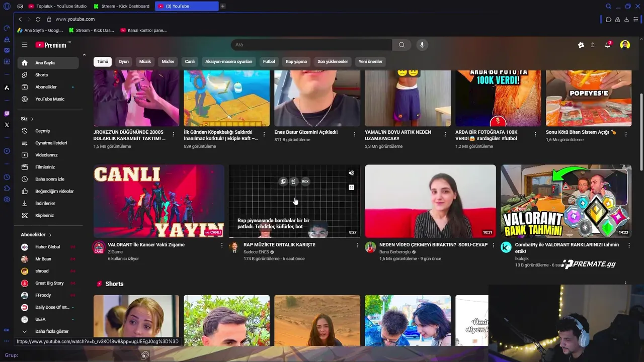644x362 pixels.
Task: Unmute the RAP MÜZİKTE video preview
Action: click(351, 173)
